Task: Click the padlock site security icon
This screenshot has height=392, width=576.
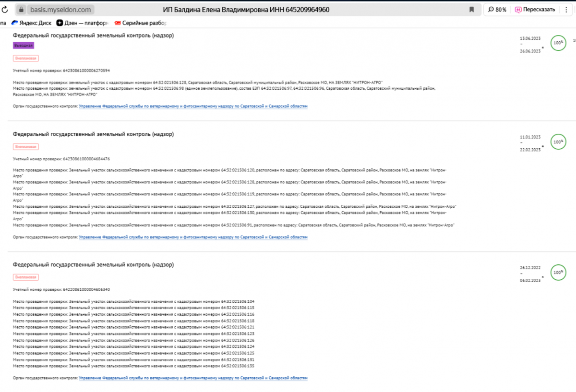Action: pos(21,10)
